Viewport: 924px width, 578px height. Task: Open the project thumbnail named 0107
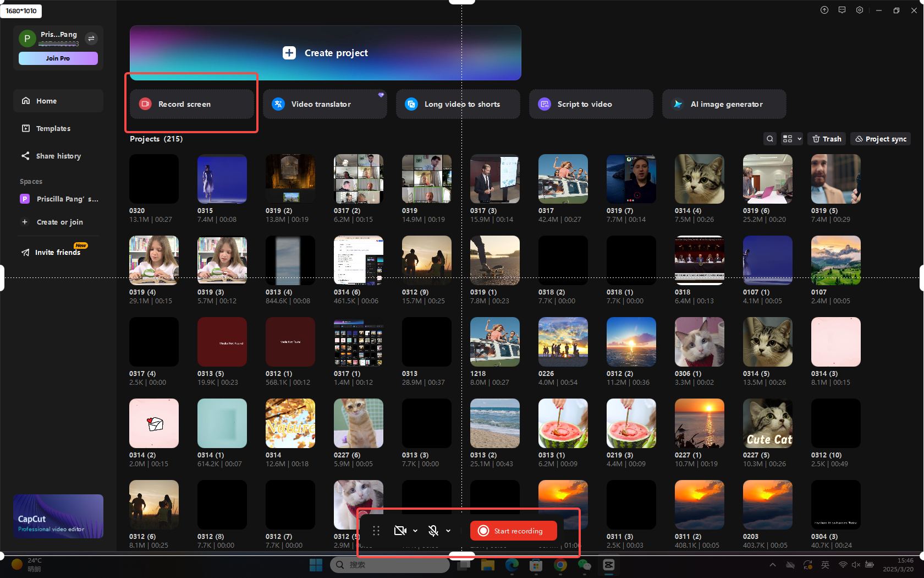pos(836,260)
